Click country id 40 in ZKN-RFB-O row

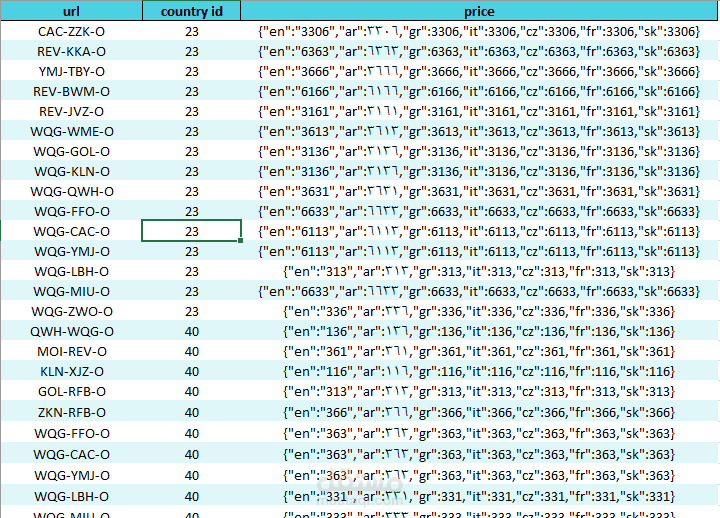pyautogui.click(x=191, y=412)
